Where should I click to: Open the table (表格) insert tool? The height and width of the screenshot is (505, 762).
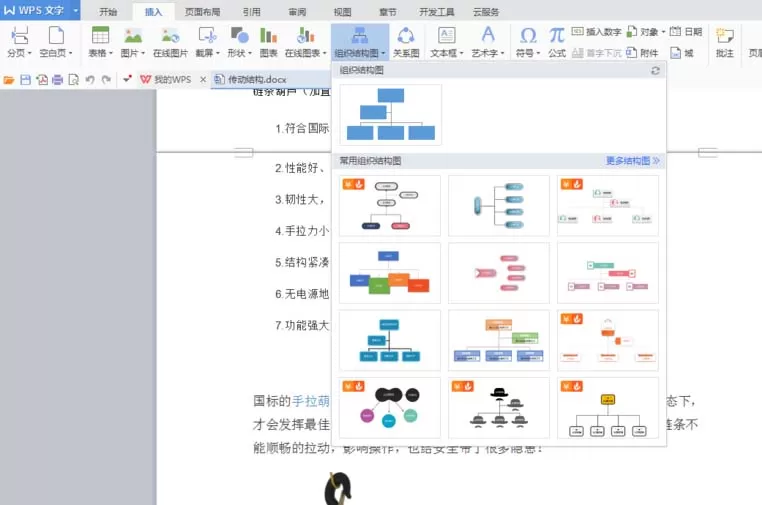(x=100, y=42)
